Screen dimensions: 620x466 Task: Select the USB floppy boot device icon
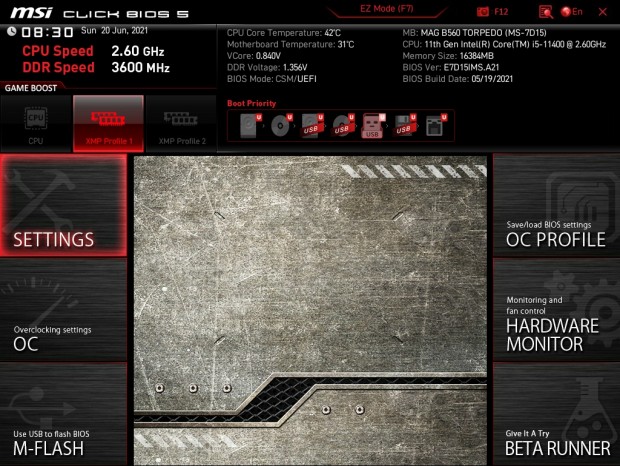(404, 126)
